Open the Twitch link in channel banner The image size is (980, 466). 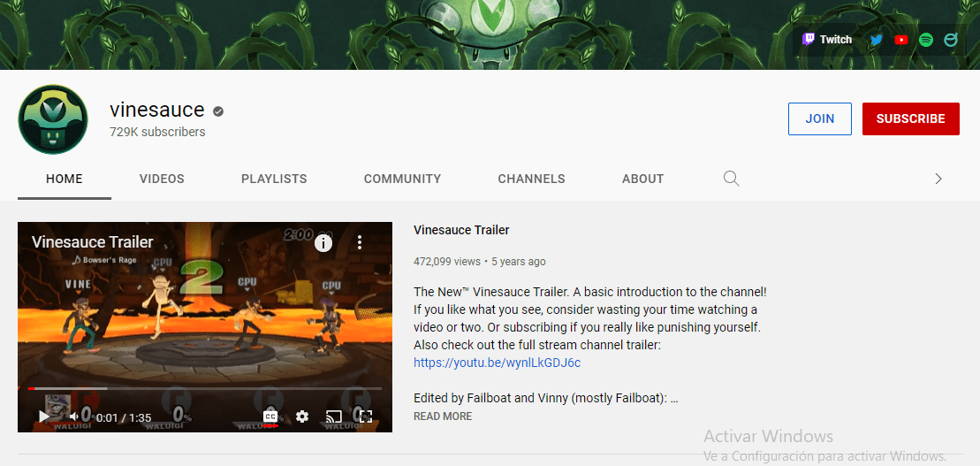[x=826, y=40]
